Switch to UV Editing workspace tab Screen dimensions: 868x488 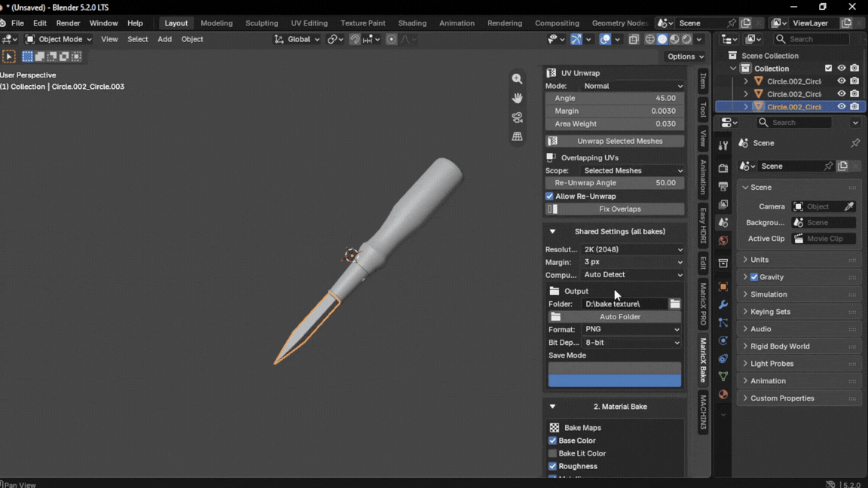click(310, 23)
